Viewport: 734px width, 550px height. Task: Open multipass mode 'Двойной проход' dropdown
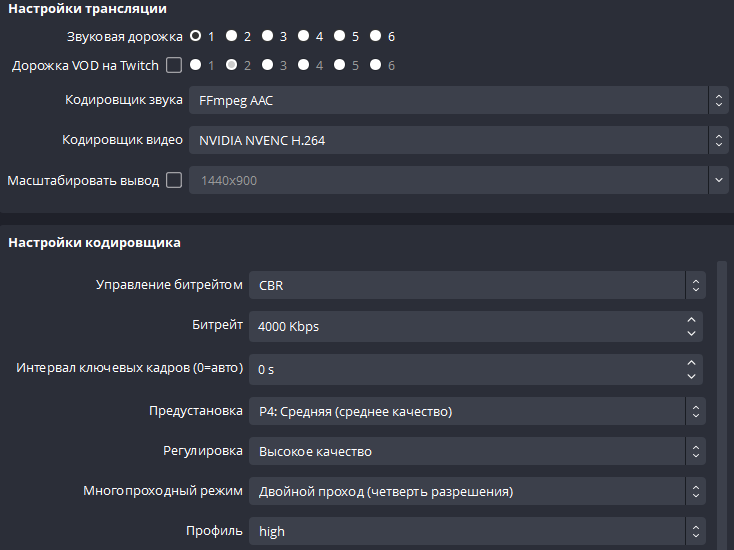pyautogui.click(x=475, y=491)
